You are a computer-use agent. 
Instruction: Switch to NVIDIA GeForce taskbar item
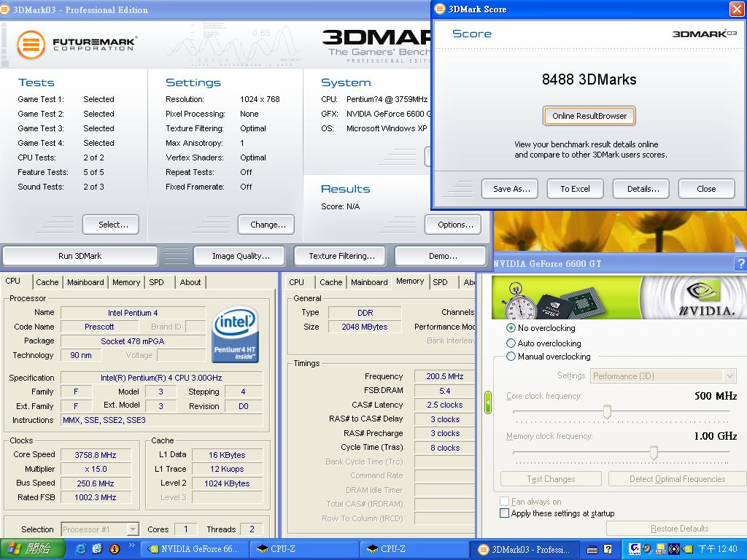click(x=194, y=549)
